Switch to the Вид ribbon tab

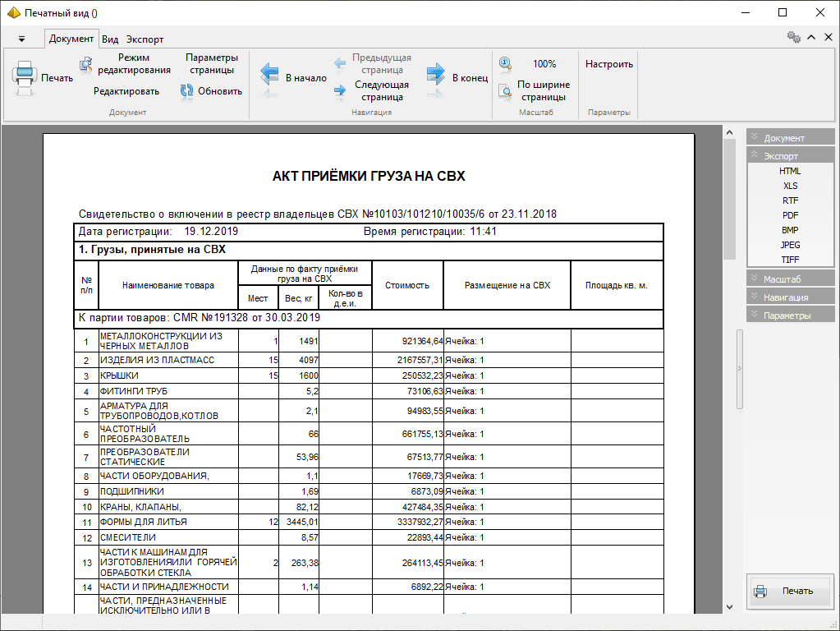point(110,39)
